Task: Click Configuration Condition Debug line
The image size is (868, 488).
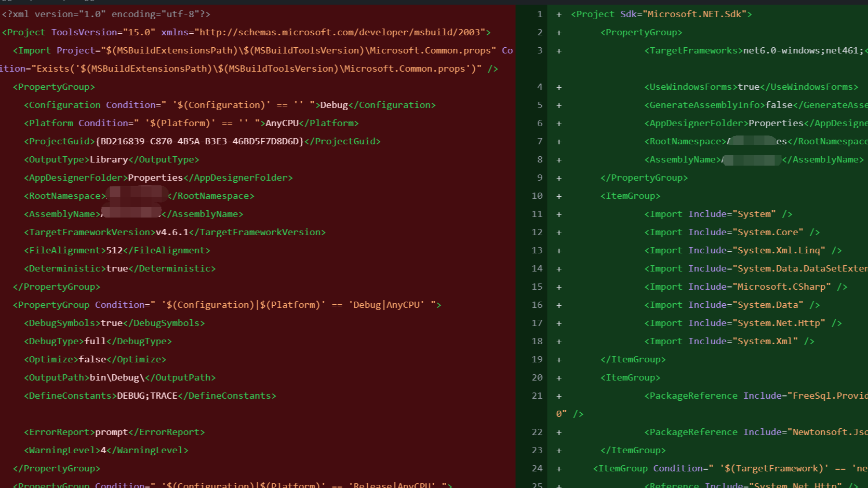Action: coord(230,105)
